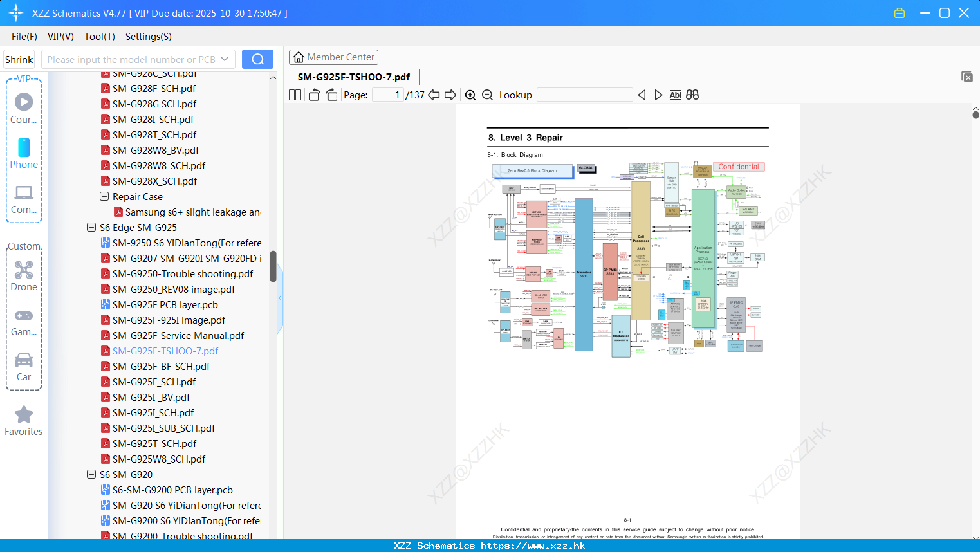Select the Drone category
980x552 pixels.
[x=24, y=276]
